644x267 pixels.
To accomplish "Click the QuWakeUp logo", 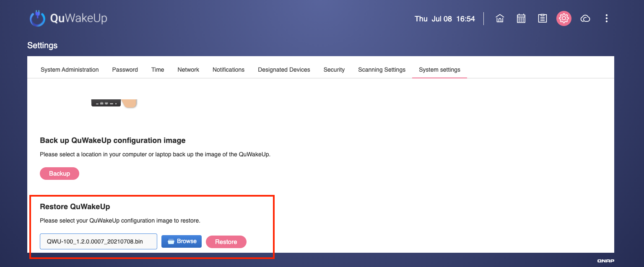I will [x=68, y=18].
